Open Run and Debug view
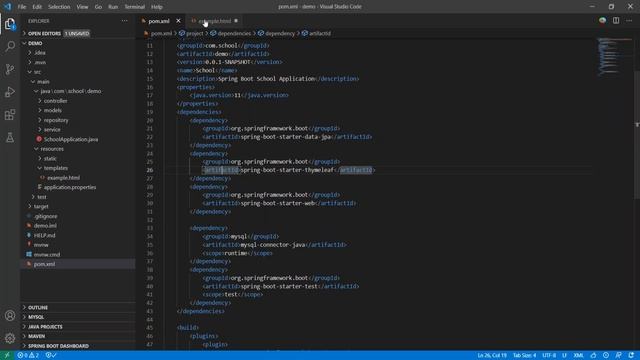Screen dimensions: 640x360 coord(10,92)
